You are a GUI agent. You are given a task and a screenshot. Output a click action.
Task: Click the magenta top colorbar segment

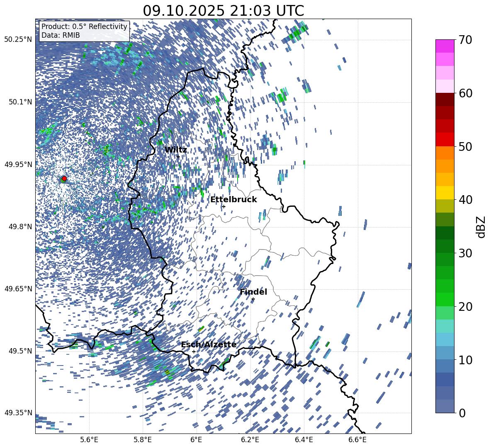point(445,46)
